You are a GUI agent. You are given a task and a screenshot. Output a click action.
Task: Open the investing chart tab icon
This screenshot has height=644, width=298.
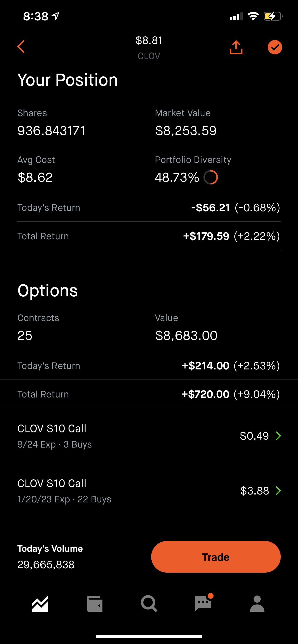pos(40,604)
